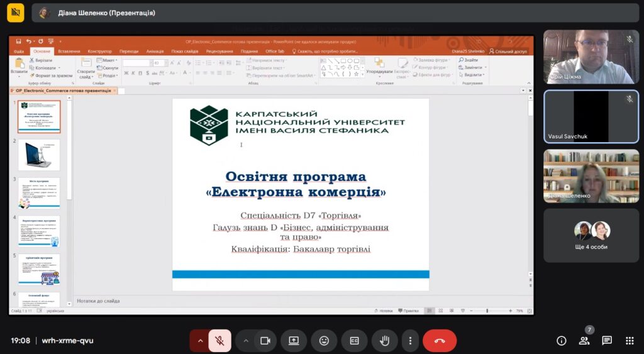Show the participants people panel
This screenshot has height=354, width=644.
click(584, 341)
